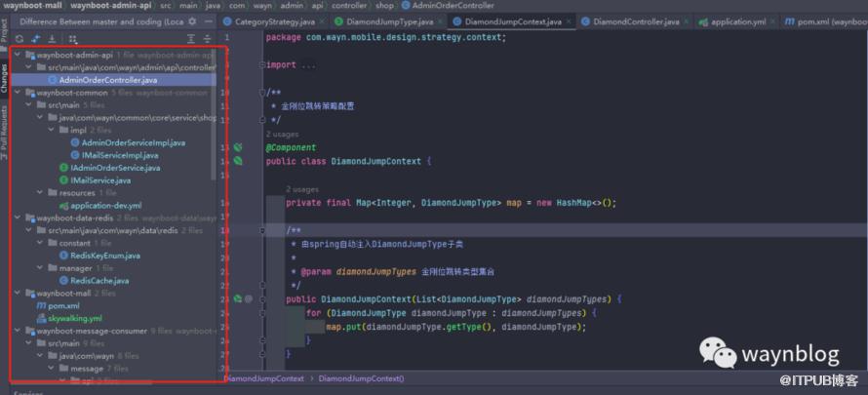868x395 pixels.
Task: Click the Show Diff arrows icon
Action: tap(36, 38)
